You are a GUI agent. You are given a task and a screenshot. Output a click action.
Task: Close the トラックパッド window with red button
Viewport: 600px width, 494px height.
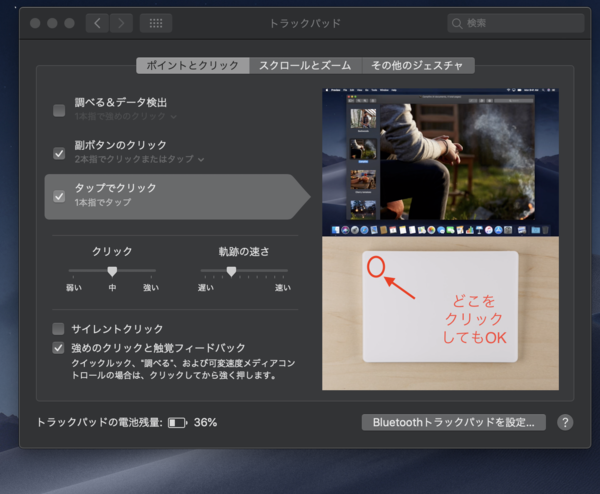[36, 22]
